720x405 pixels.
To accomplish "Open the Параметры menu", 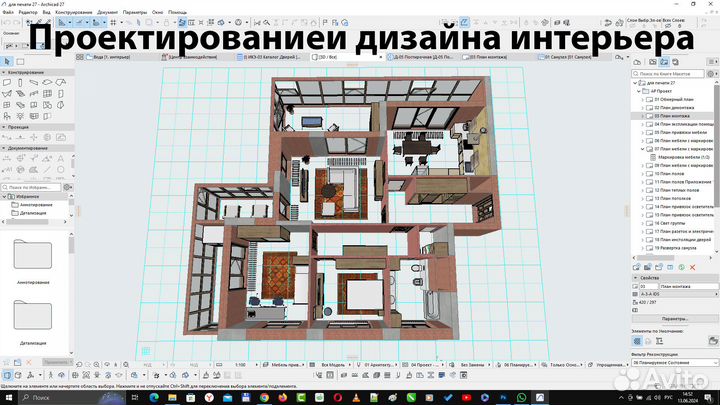I will click(x=135, y=12).
